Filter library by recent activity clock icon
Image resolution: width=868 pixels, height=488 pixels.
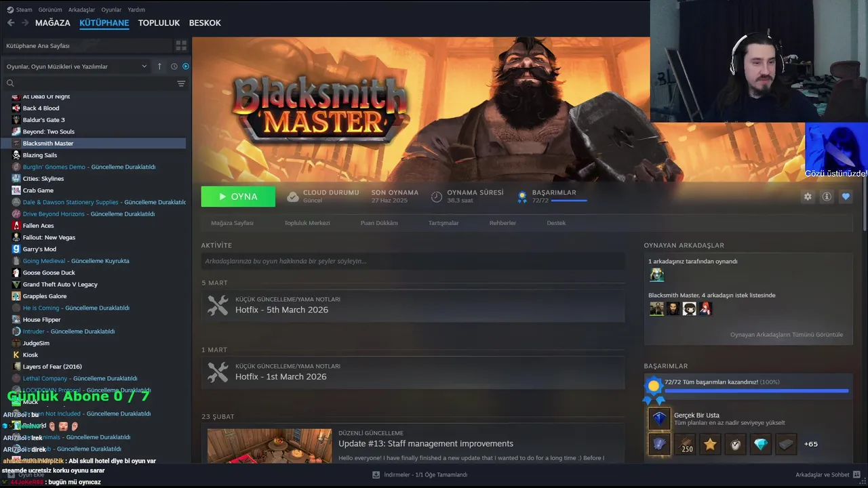coord(174,66)
